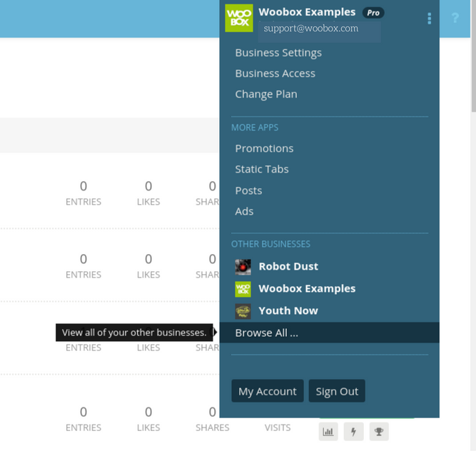Image resolution: width=476 pixels, height=451 pixels.
Task: Click the VISITS label in bottom row
Action: [278, 427]
